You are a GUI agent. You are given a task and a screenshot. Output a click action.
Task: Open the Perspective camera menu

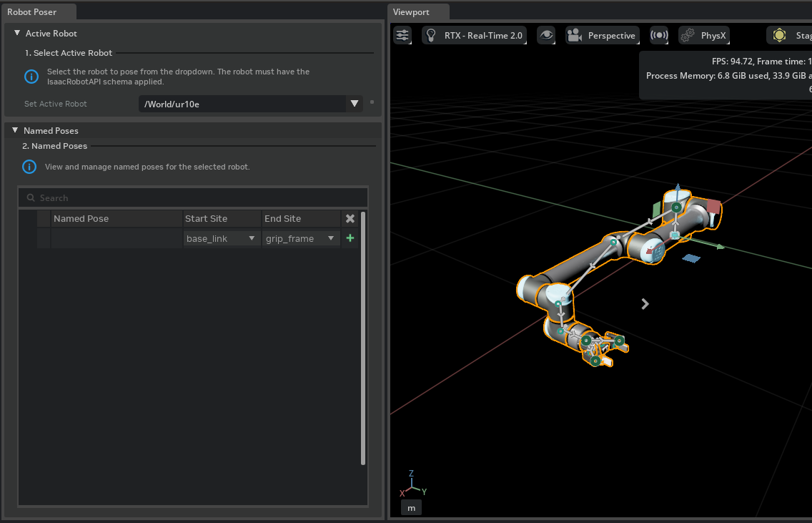[x=602, y=35]
